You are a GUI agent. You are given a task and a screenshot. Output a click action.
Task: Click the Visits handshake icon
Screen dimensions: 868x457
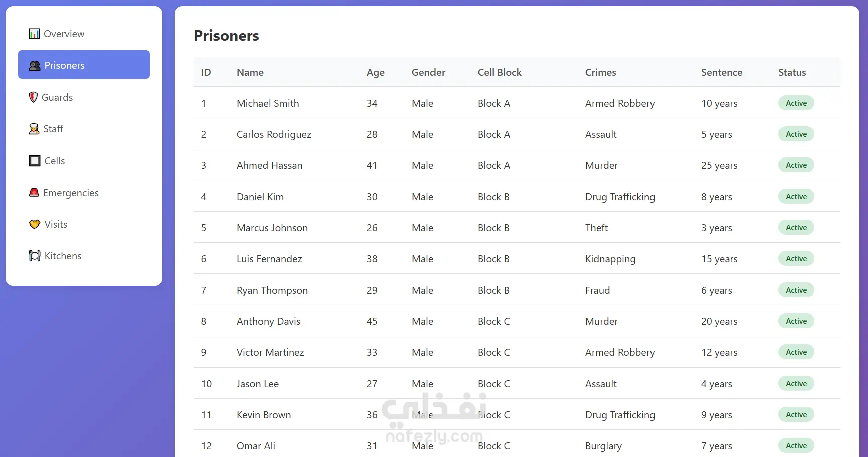click(x=35, y=224)
